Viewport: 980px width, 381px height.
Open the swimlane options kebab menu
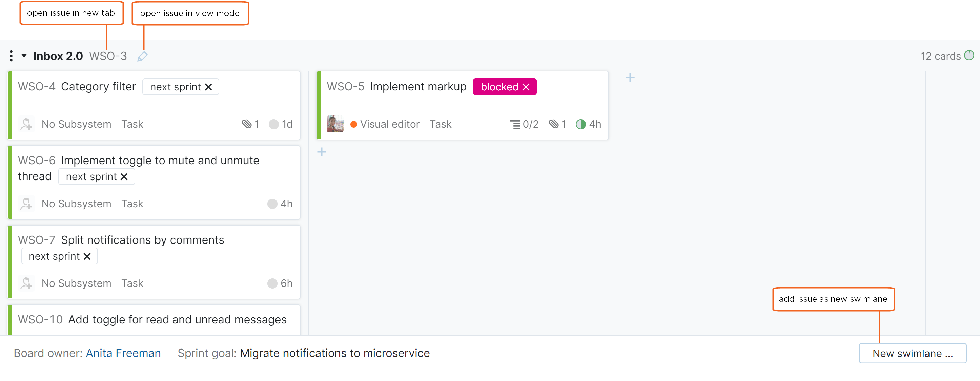tap(11, 56)
